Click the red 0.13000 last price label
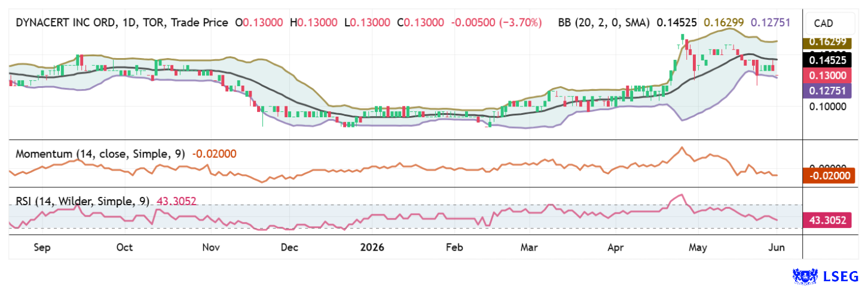Viewport: 868px width, 286px height. click(x=828, y=76)
